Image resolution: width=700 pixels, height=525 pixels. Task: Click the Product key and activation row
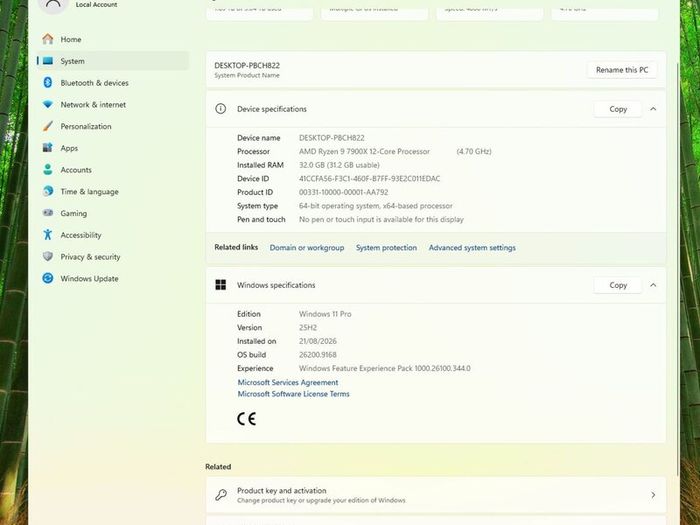tap(436, 495)
